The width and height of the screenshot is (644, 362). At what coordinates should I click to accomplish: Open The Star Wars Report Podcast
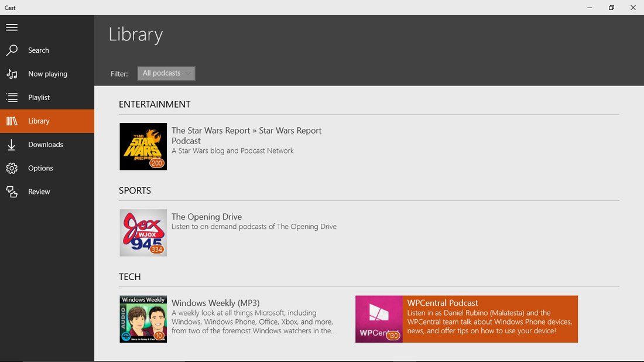[x=246, y=135]
